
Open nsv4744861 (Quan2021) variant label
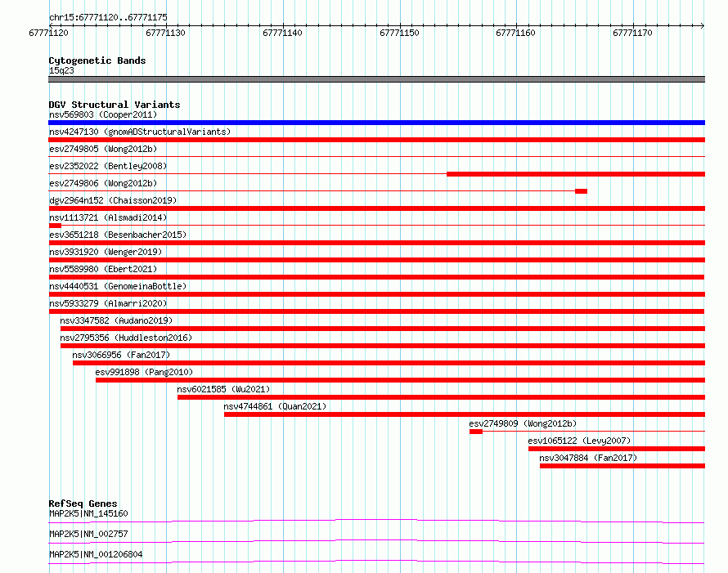[275, 406]
